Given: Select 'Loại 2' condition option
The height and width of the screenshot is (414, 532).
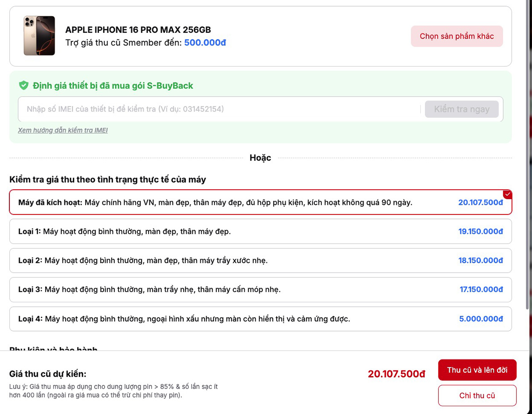Looking at the screenshot, I should tap(261, 261).
